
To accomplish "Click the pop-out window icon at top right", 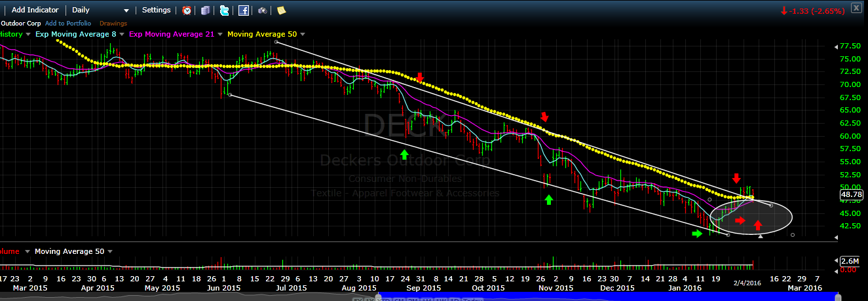I will click(856, 9).
